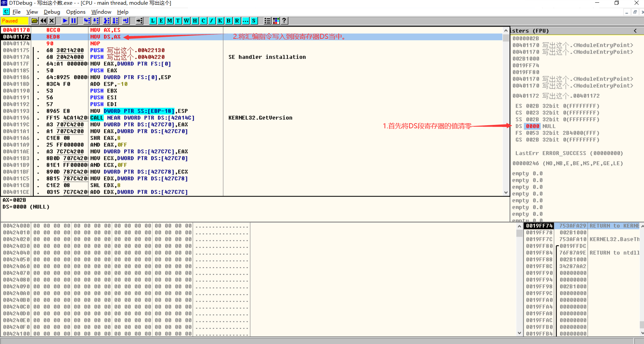Click DS=0000 (NULL) in info pane

click(x=26, y=207)
